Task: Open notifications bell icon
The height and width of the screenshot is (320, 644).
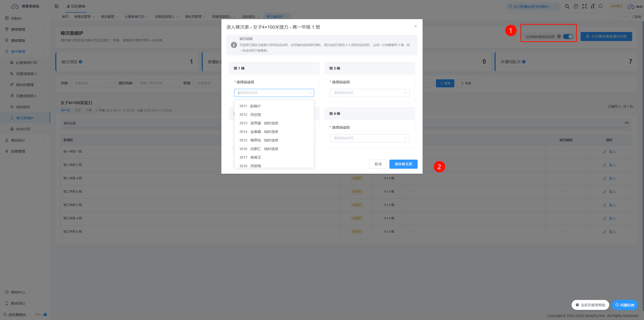Action: 600,6
